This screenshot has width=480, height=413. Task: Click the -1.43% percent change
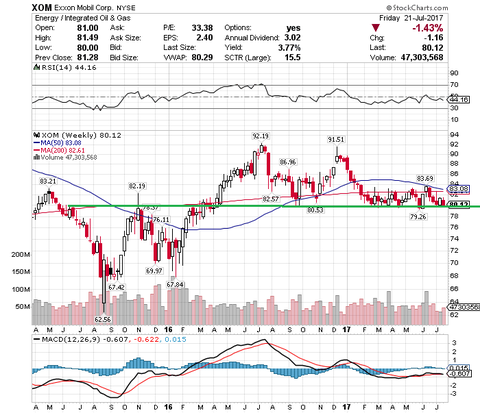click(428, 28)
